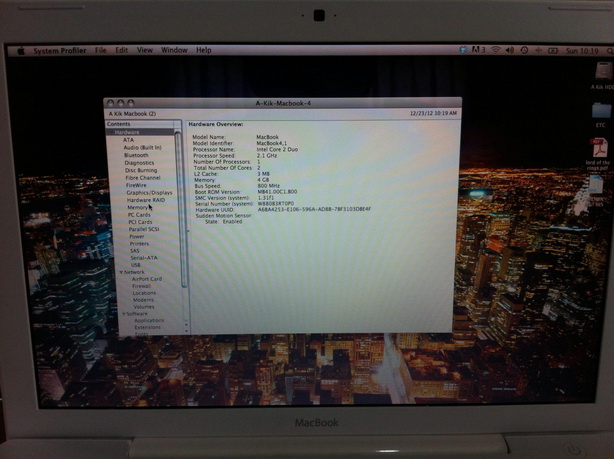The image size is (614, 459).
Task: Click the A Kik Macbook (2) header label
Action: pos(132,114)
